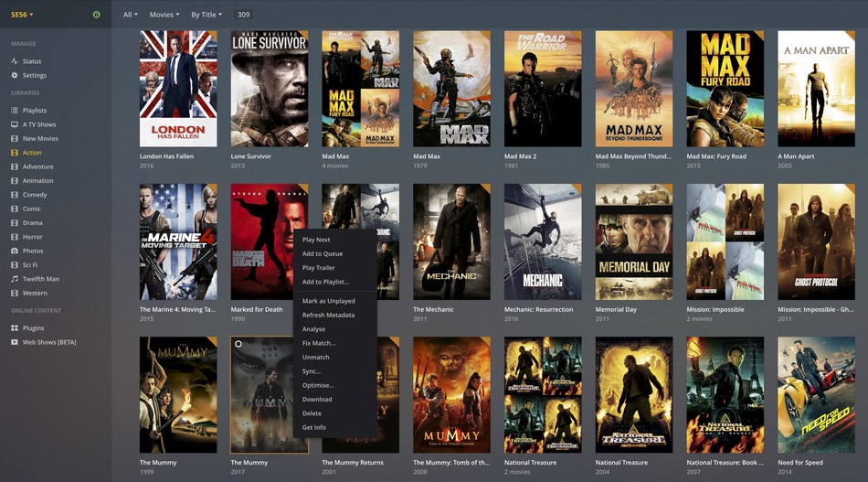The width and height of the screenshot is (868, 482).
Task: Click the Plugins grid icon
Action: click(15, 328)
